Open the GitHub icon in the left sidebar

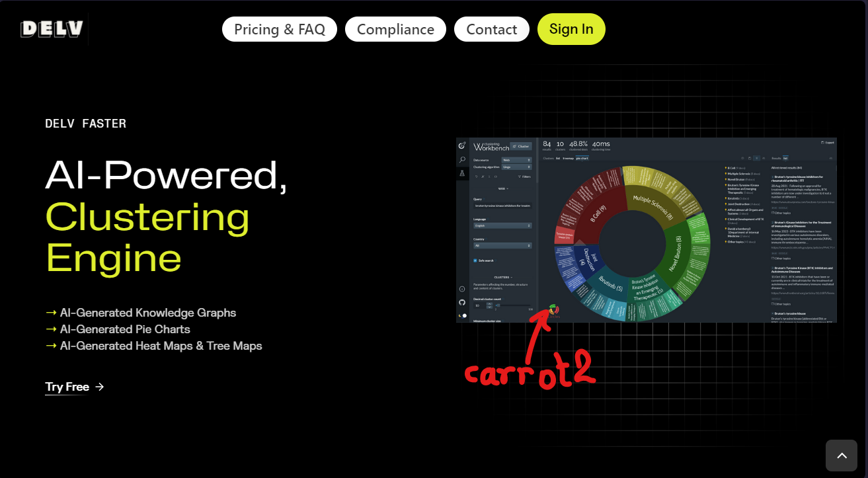tap(461, 301)
